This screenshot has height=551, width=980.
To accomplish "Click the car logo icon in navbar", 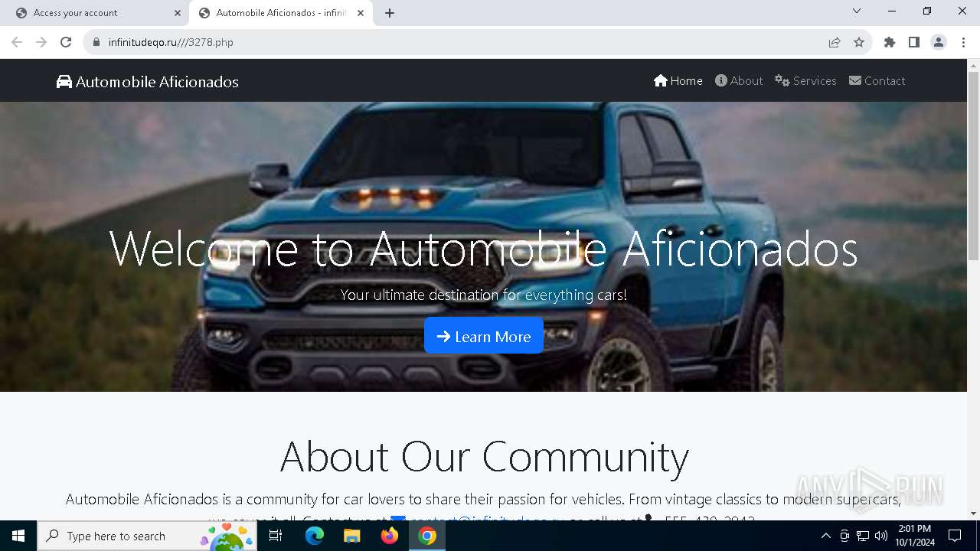I will (64, 81).
